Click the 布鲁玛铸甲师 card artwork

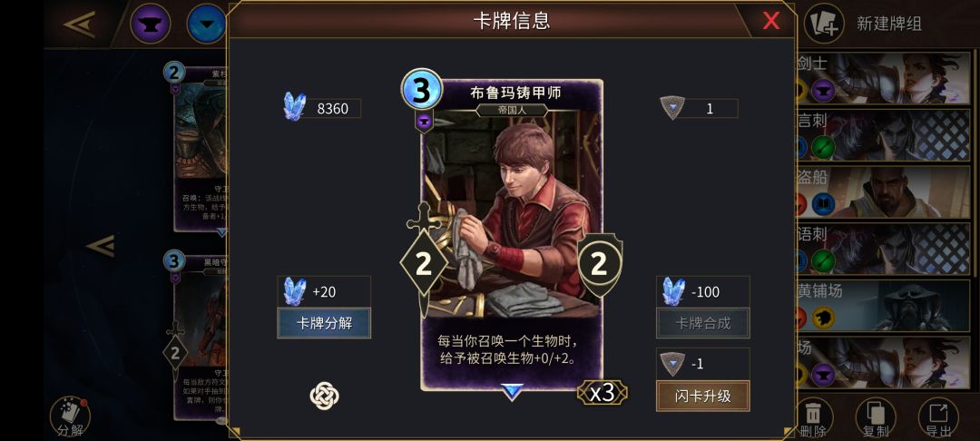pos(512,212)
